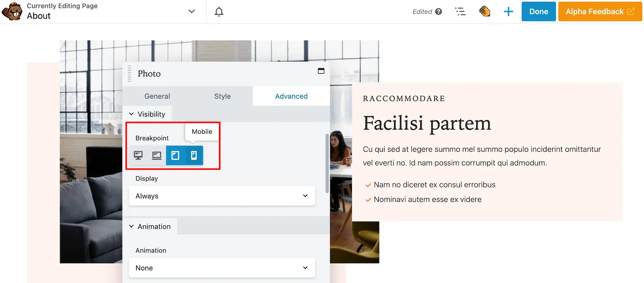Screen dimensions: 644x283
Task: Click the Edited status label
Action: (x=422, y=12)
